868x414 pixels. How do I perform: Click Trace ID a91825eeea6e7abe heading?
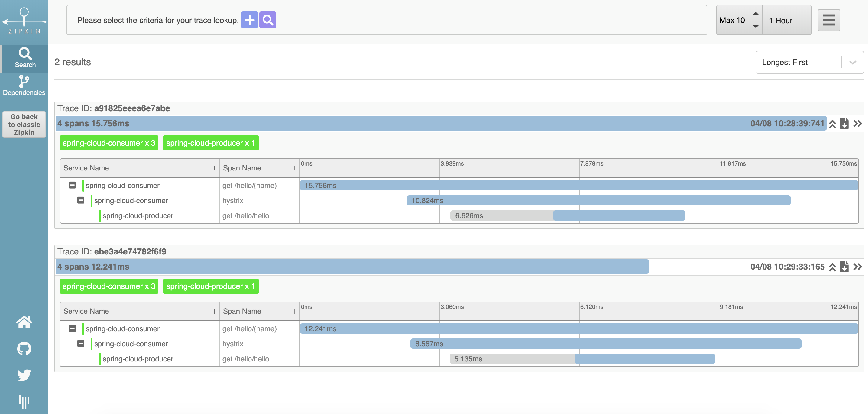(114, 108)
